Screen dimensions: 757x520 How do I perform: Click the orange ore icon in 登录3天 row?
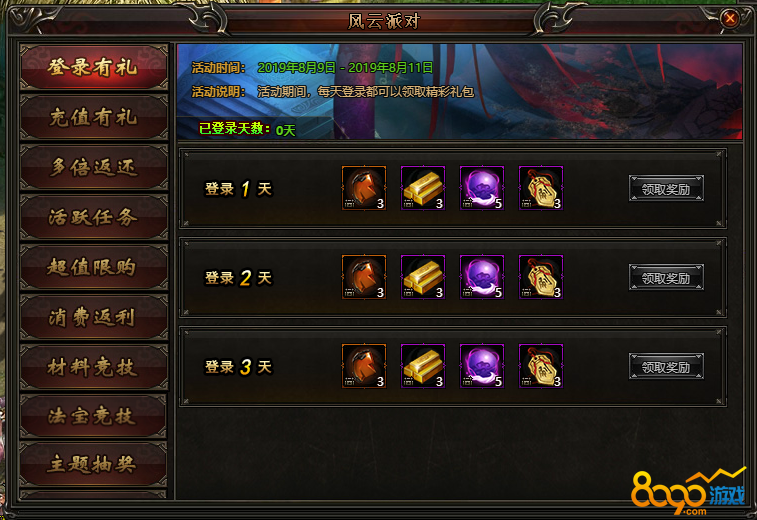pyautogui.click(x=364, y=366)
